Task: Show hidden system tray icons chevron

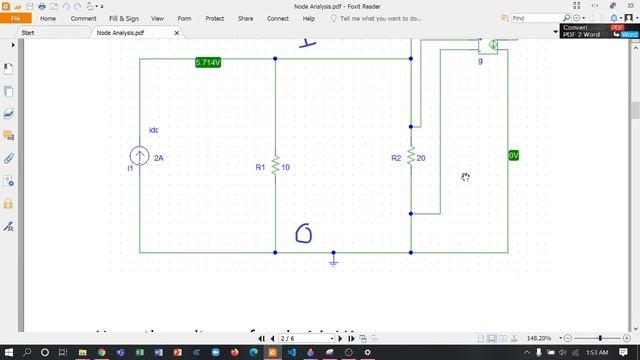Action: pos(527,352)
